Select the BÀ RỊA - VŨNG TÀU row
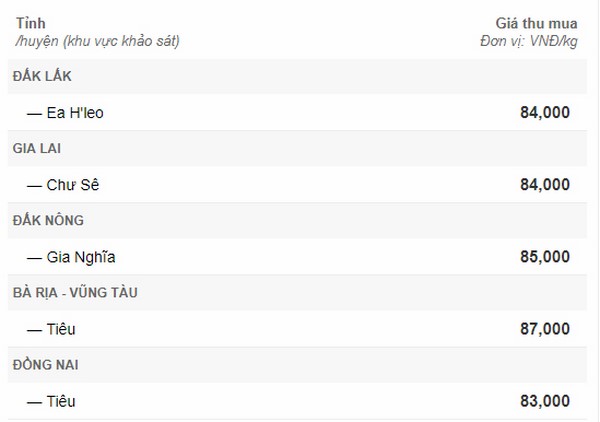Viewport: 600px width, 422px height. coord(297,293)
